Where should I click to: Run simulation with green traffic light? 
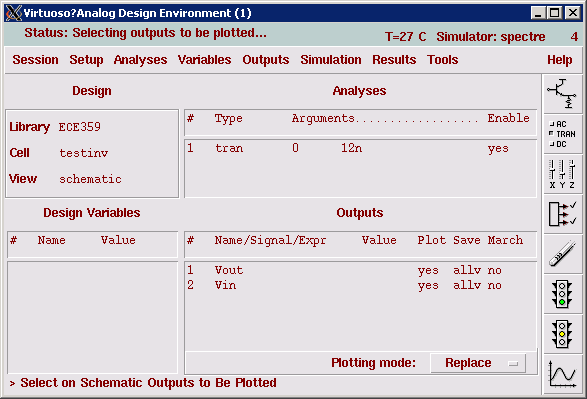(562, 294)
